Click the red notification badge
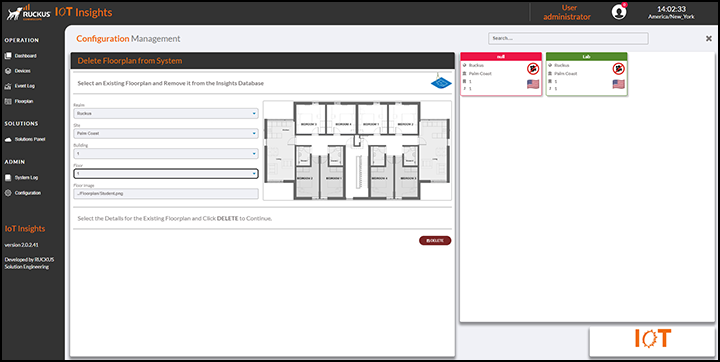The height and width of the screenshot is (362, 720). 624,5
